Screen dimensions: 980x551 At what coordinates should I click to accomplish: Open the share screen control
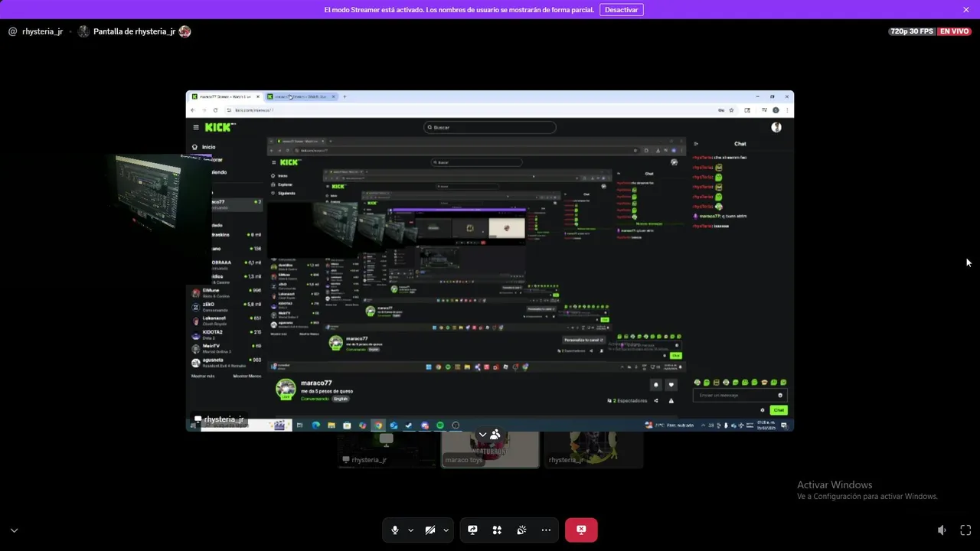point(472,530)
